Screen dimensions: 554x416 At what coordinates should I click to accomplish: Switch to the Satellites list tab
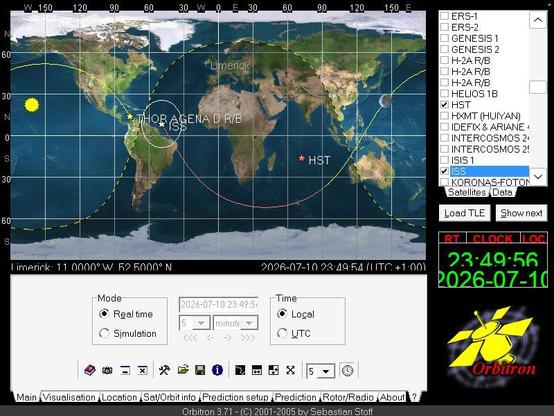coord(467,192)
